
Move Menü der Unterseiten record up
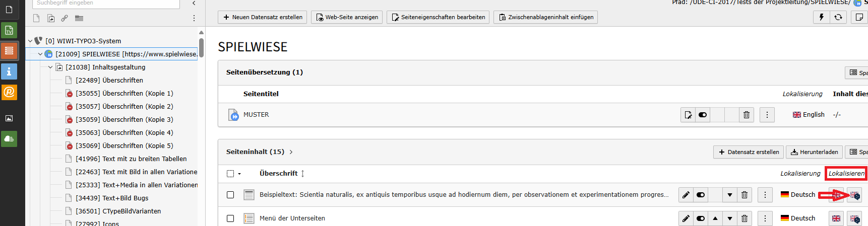(x=715, y=218)
